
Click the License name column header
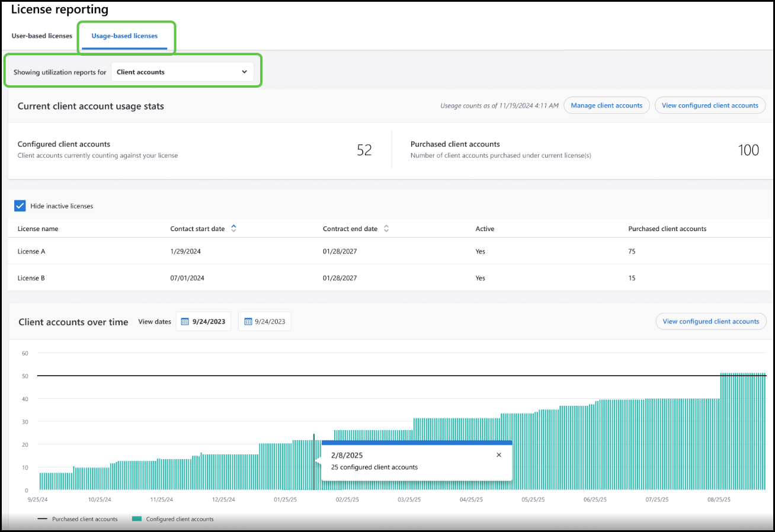(x=38, y=229)
